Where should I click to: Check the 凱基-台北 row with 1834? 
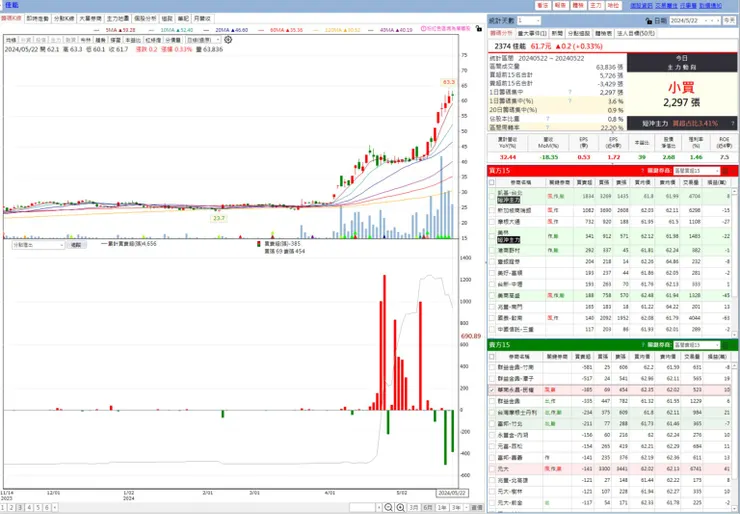point(492,196)
